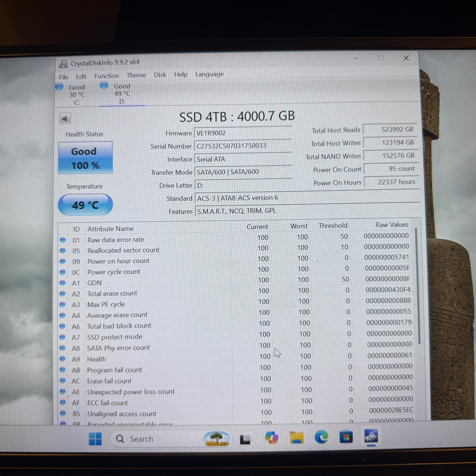Click the Standard field ACS-3
This screenshot has height=476, width=476.
[307, 197]
